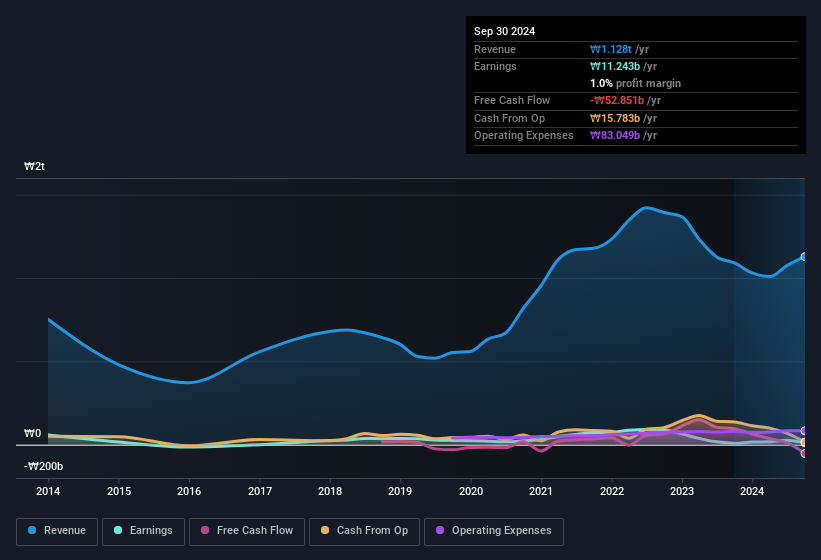Image resolution: width=821 pixels, height=560 pixels.
Task: Click the 2019 x-axis label
Action: pyautogui.click(x=400, y=491)
